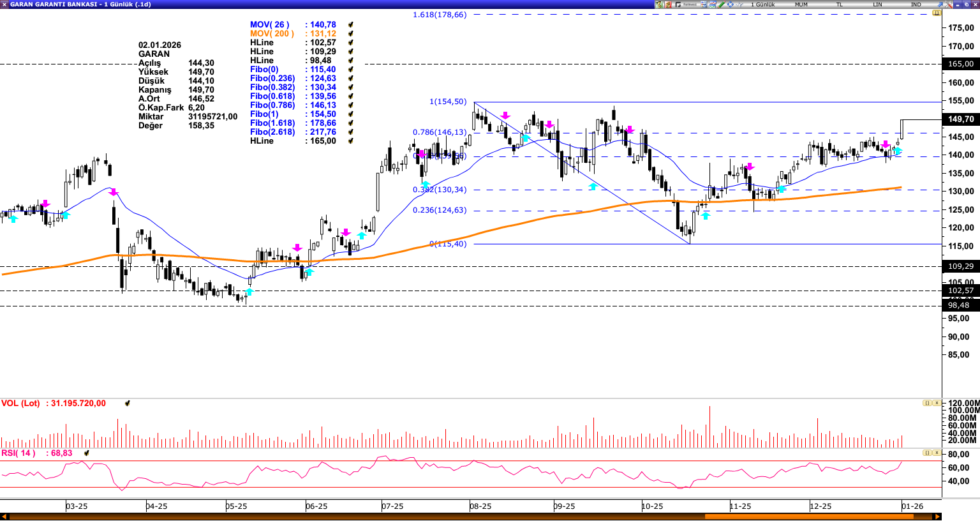980x521 pixels.
Task: Close the RSI indicator panel
Action: tap(937, 453)
